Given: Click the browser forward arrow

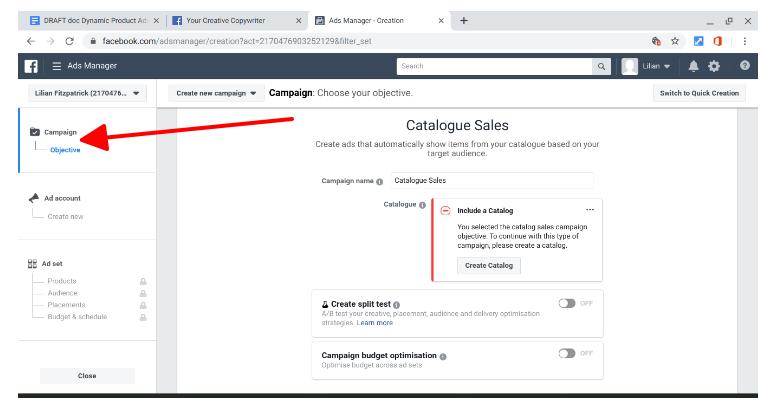Looking at the screenshot, I should (50, 41).
